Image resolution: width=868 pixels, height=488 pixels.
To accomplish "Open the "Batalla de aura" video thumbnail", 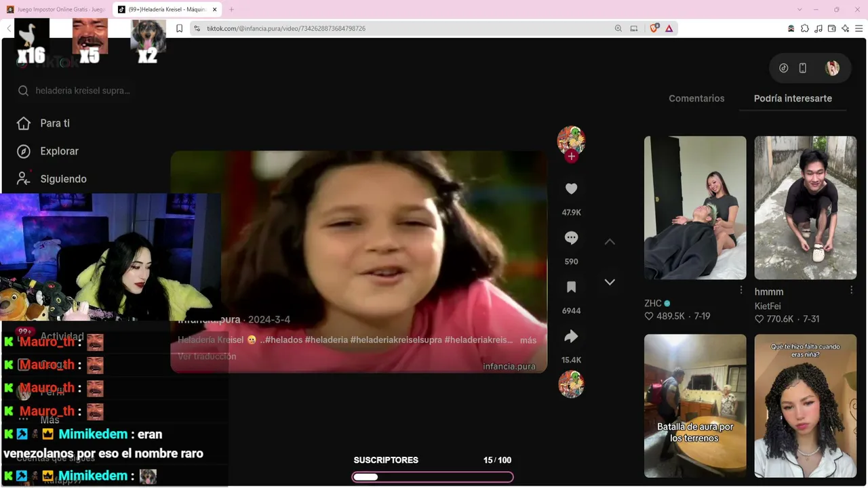I will 695,406.
